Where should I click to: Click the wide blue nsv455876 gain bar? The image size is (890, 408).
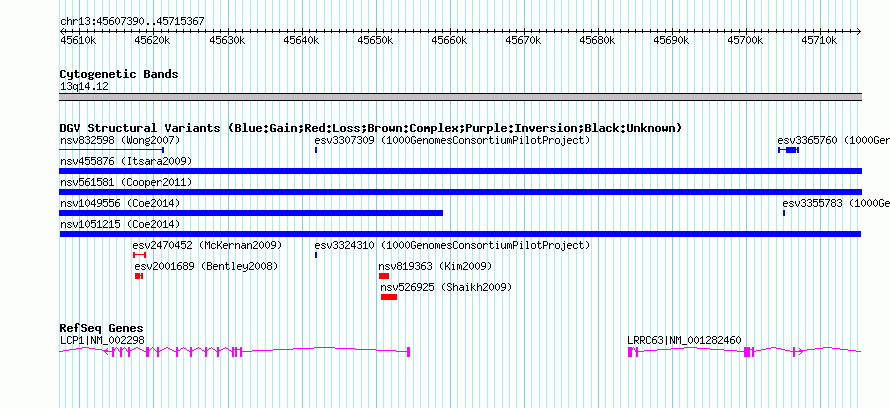point(460,171)
